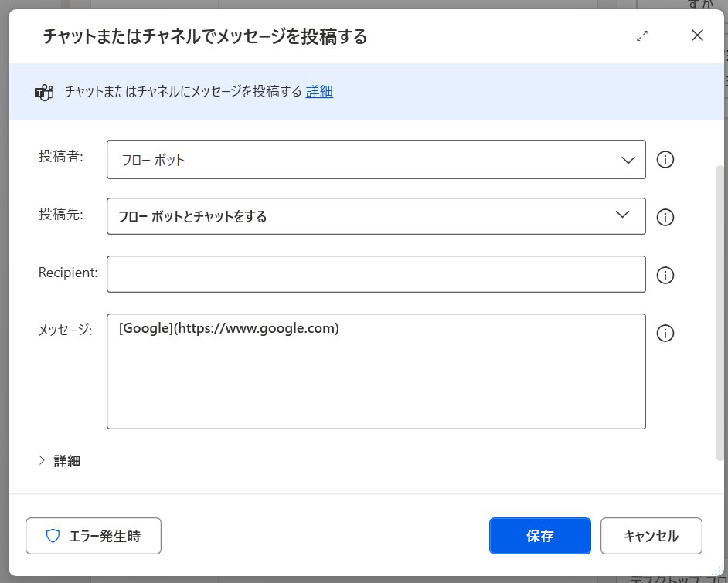Show info icon for メッセージ field

[x=665, y=333]
